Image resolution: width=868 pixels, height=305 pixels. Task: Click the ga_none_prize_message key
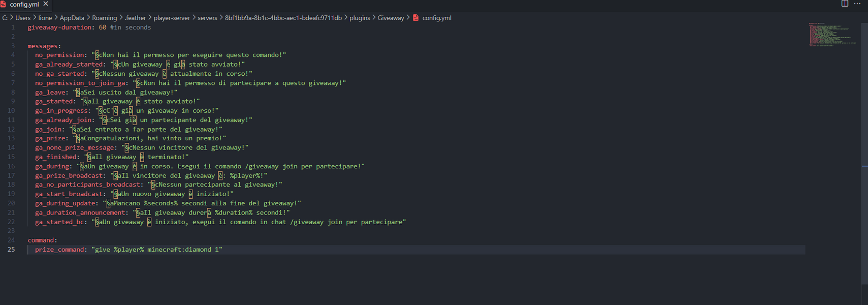tap(75, 148)
